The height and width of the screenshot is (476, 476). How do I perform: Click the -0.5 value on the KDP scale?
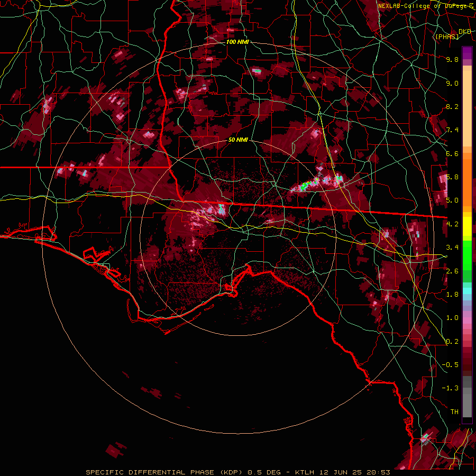point(450,365)
